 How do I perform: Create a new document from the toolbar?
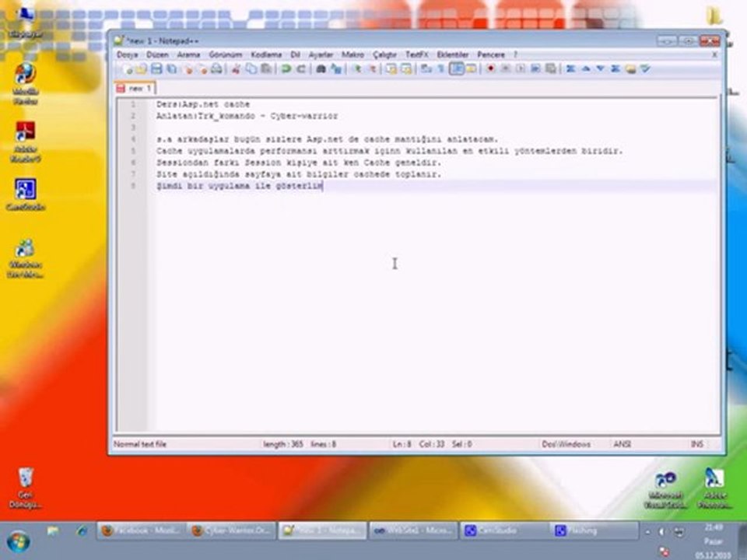(x=127, y=69)
